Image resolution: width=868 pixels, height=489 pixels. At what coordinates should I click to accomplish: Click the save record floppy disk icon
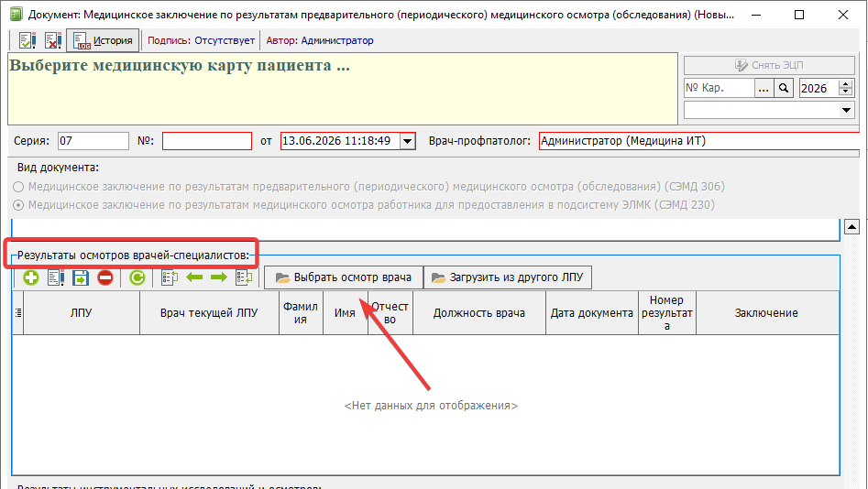click(81, 277)
